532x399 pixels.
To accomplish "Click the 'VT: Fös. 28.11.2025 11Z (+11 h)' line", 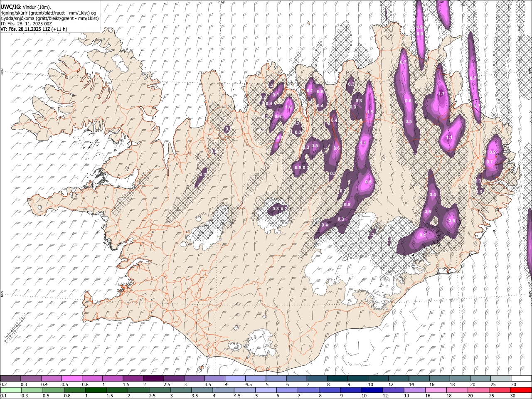I will (x=34, y=29).
